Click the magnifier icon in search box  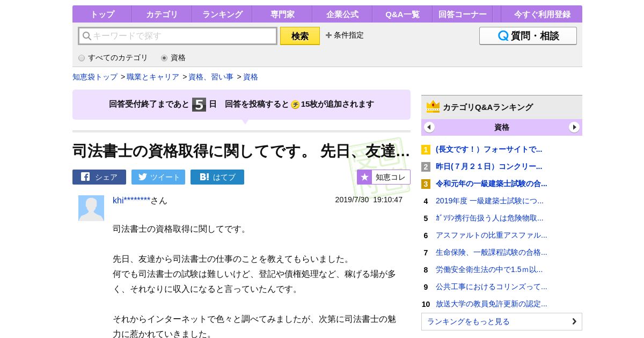(86, 36)
